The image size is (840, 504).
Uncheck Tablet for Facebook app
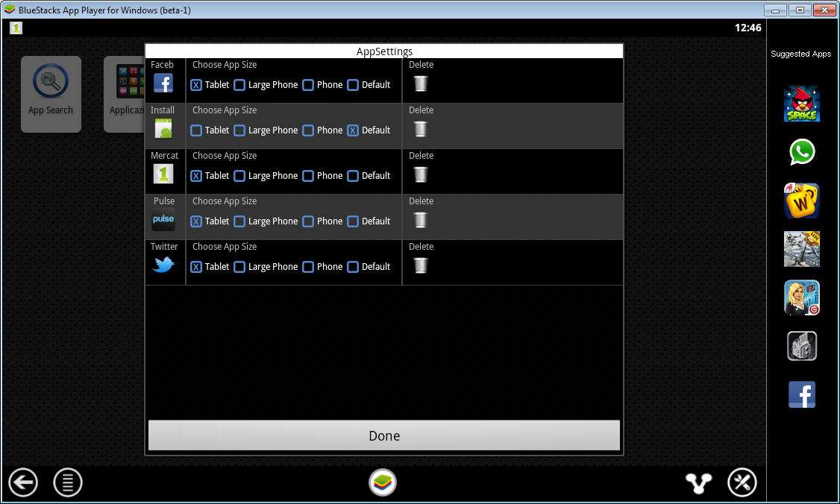click(196, 85)
